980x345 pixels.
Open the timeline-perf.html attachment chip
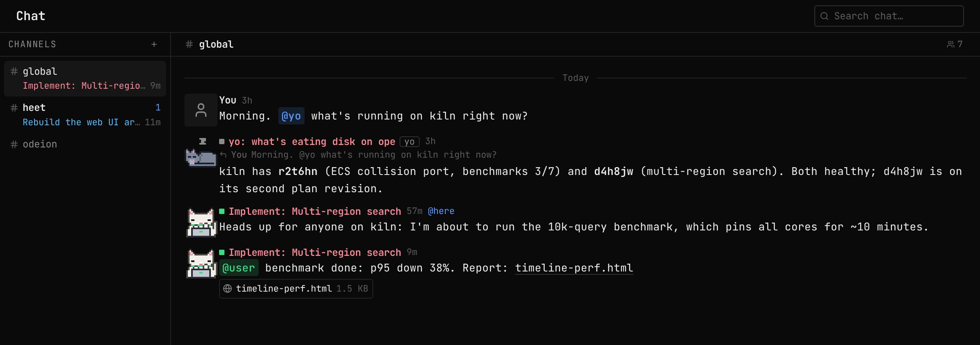(296, 289)
